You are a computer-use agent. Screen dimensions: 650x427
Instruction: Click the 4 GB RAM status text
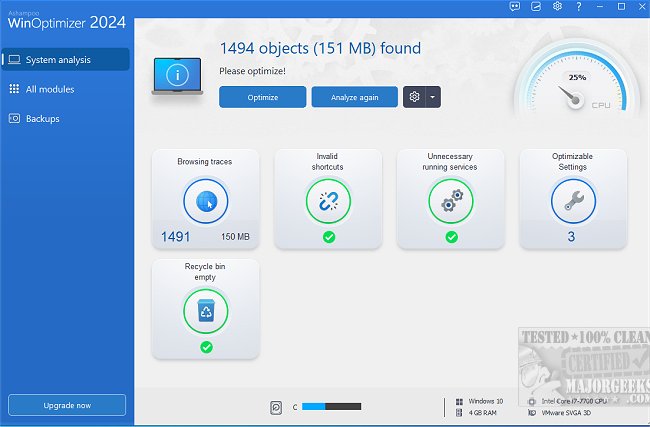point(482,413)
